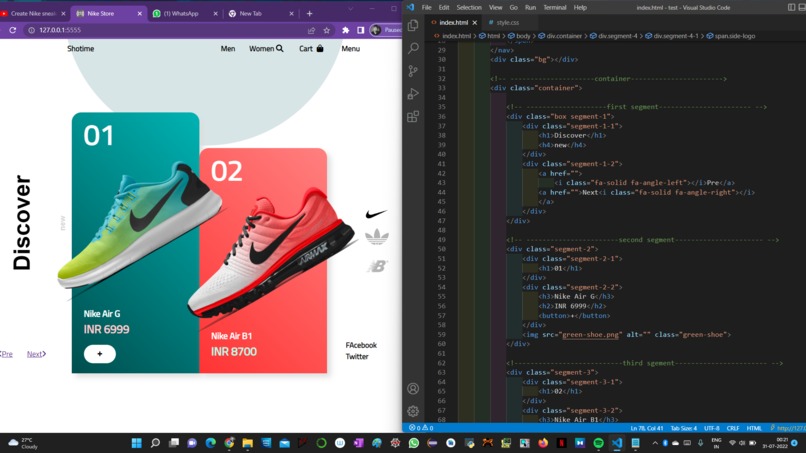Open the Run and Debug view
Viewport: 806px width, 453px height.
tap(413, 94)
